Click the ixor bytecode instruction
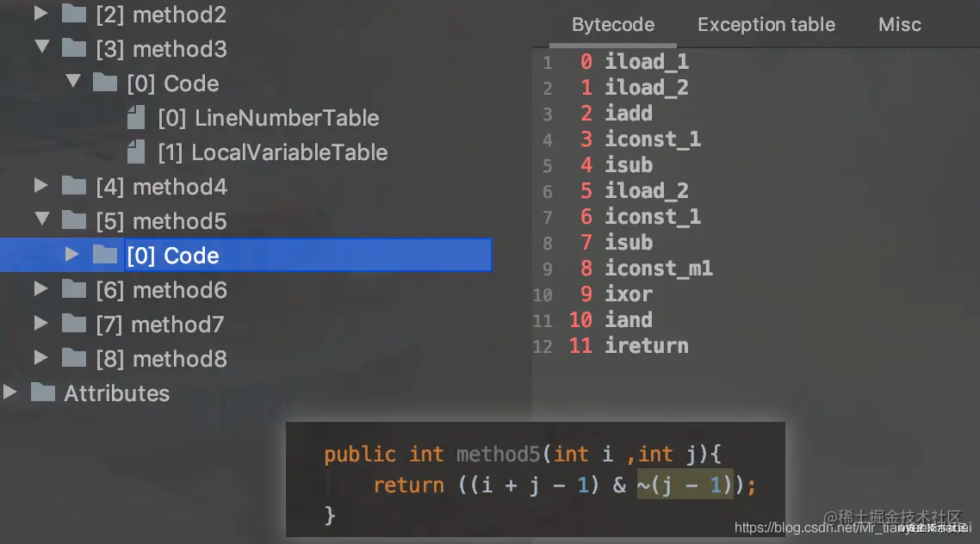 (628, 294)
